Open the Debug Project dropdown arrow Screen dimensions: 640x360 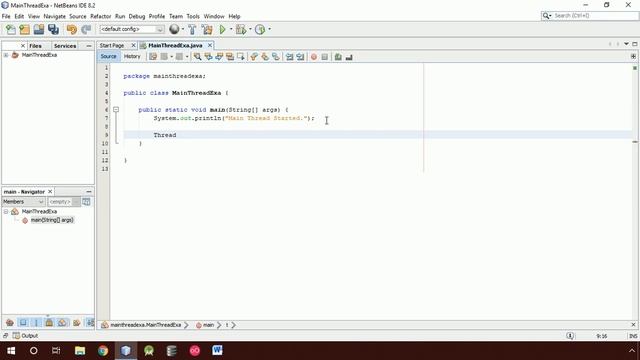click(x=250, y=29)
